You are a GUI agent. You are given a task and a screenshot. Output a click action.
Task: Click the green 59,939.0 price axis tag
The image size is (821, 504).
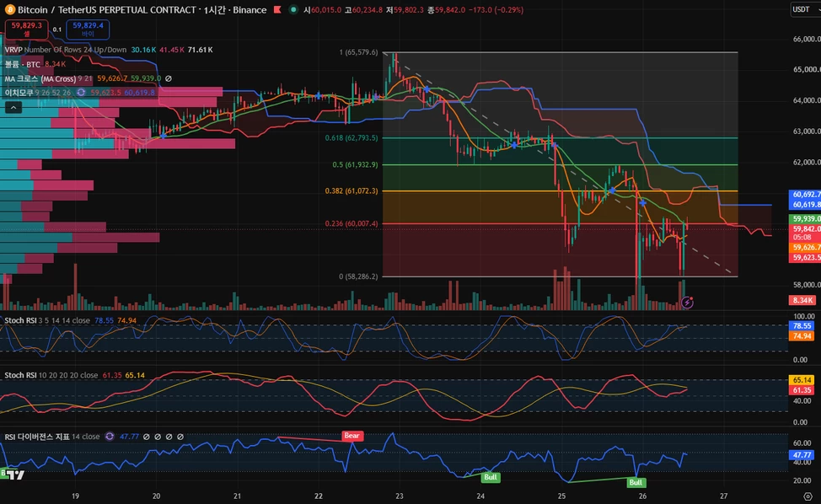(805, 219)
